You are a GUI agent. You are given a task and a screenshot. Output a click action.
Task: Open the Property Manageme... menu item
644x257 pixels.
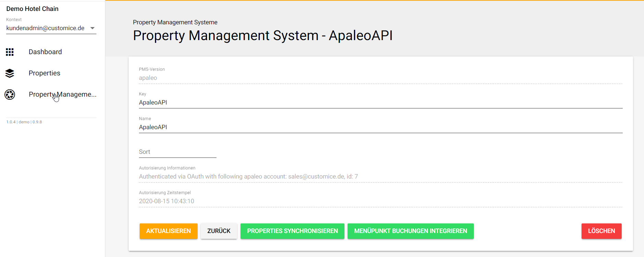tap(62, 94)
